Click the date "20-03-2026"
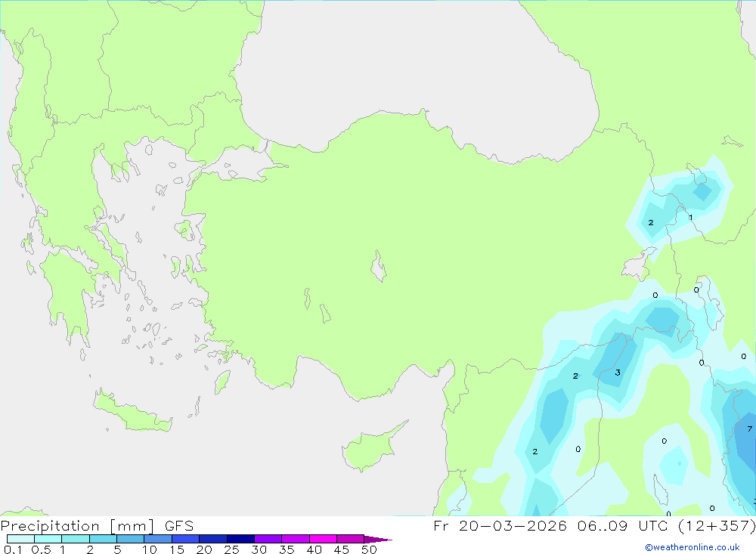756x554 pixels. tap(513, 525)
